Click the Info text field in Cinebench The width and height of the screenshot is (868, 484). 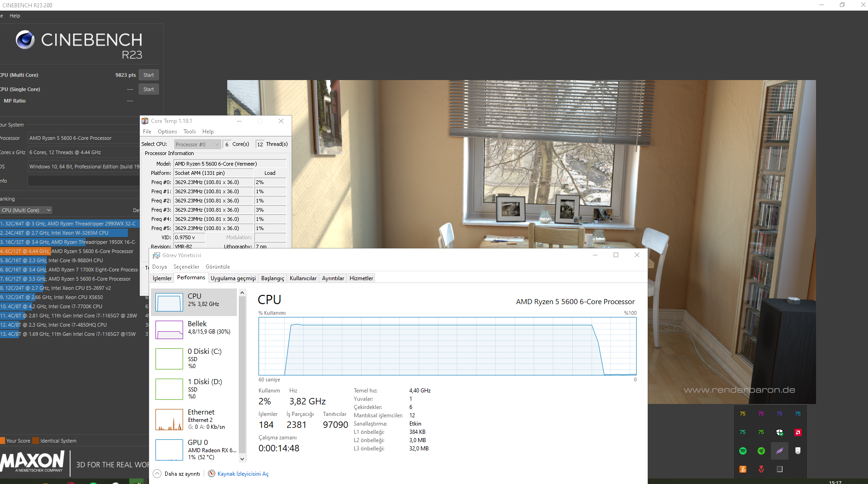pos(84,181)
